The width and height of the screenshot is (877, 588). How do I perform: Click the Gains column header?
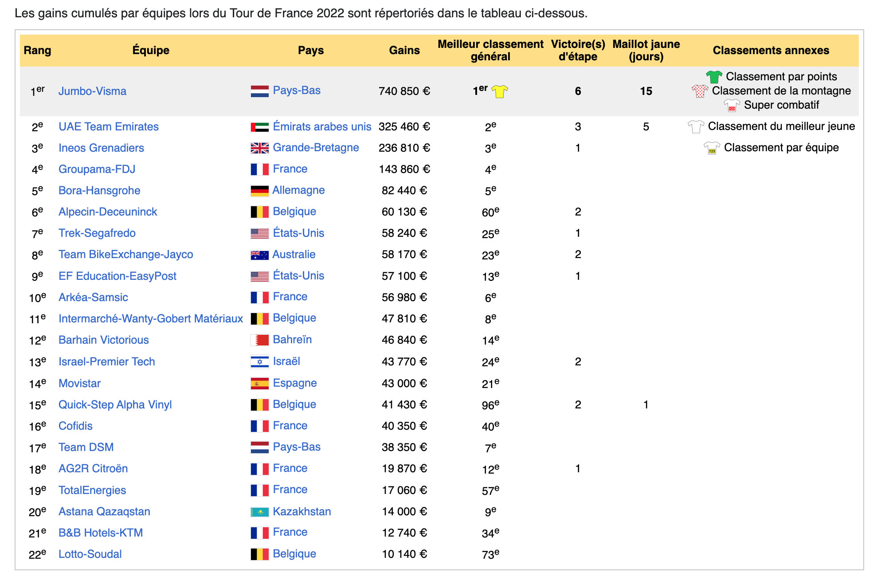click(404, 51)
